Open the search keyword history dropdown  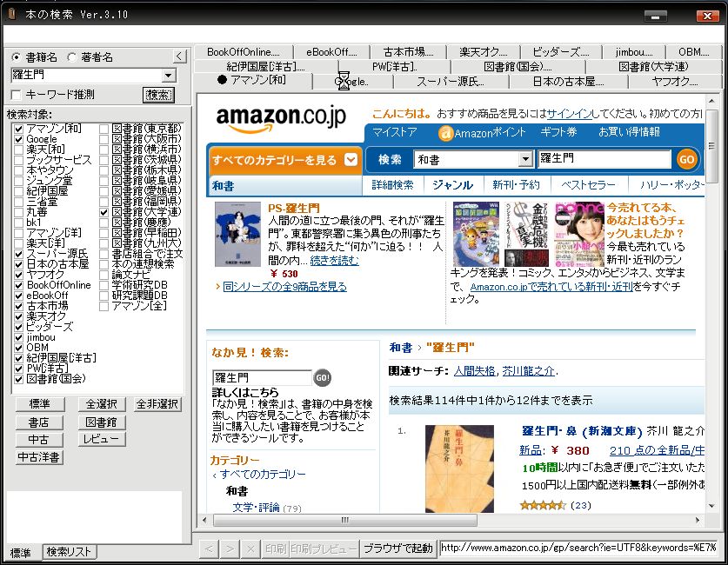click(x=169, y=75)
